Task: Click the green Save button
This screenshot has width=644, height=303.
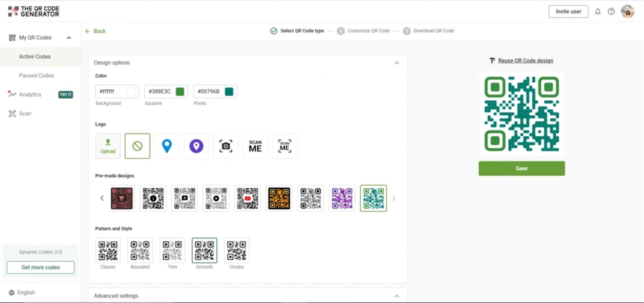Action: 522,168
